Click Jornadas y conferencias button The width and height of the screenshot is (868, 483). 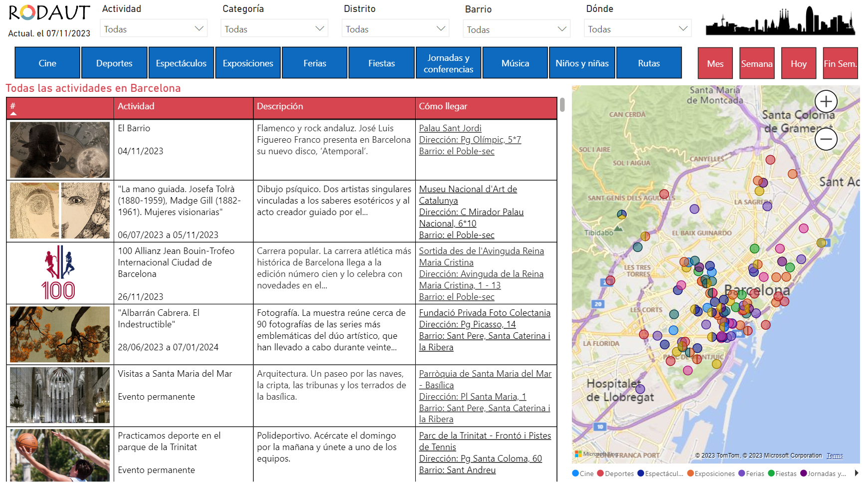[448, 63]
